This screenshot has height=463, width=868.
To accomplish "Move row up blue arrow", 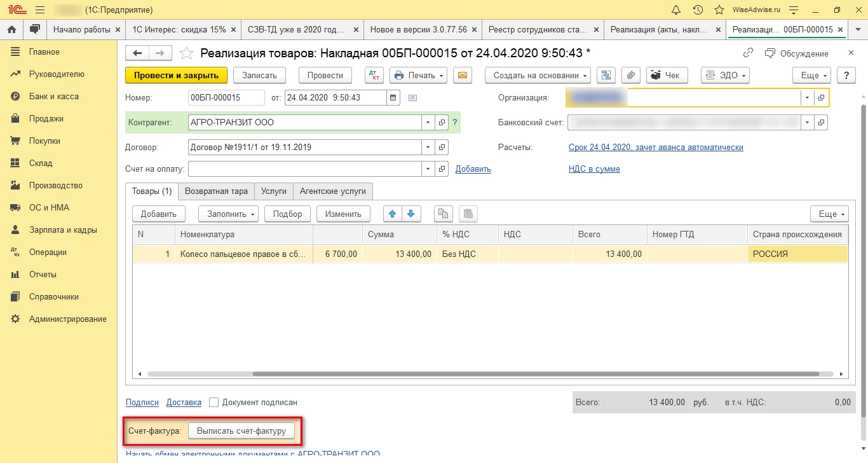I will [392, 214].
